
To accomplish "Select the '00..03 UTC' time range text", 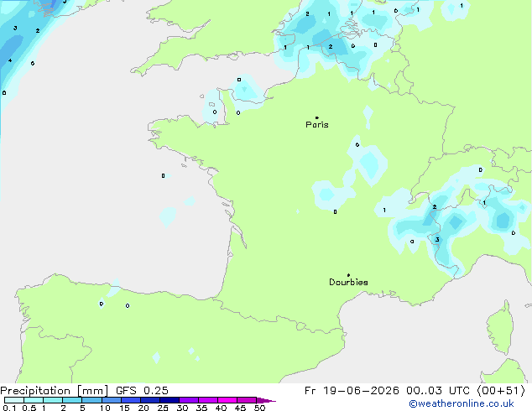I will (x=438, y=391).
